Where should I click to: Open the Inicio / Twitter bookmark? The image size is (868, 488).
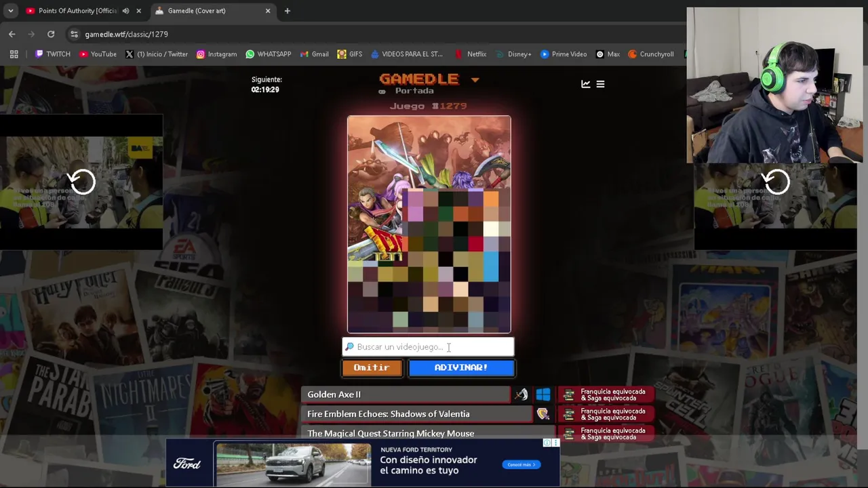pyautogui.click(x=157, y=54)
